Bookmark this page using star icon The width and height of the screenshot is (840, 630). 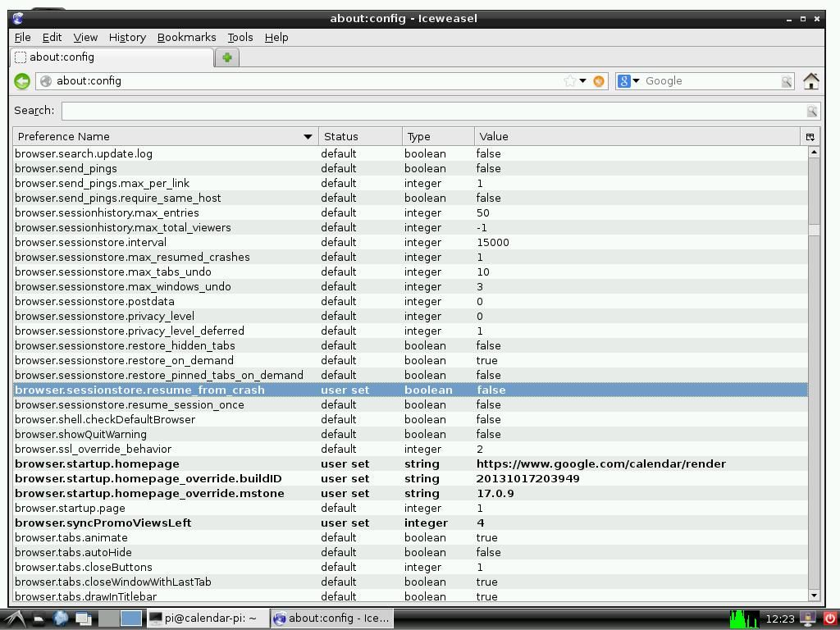pyautogui.click(x=569, y=80)
